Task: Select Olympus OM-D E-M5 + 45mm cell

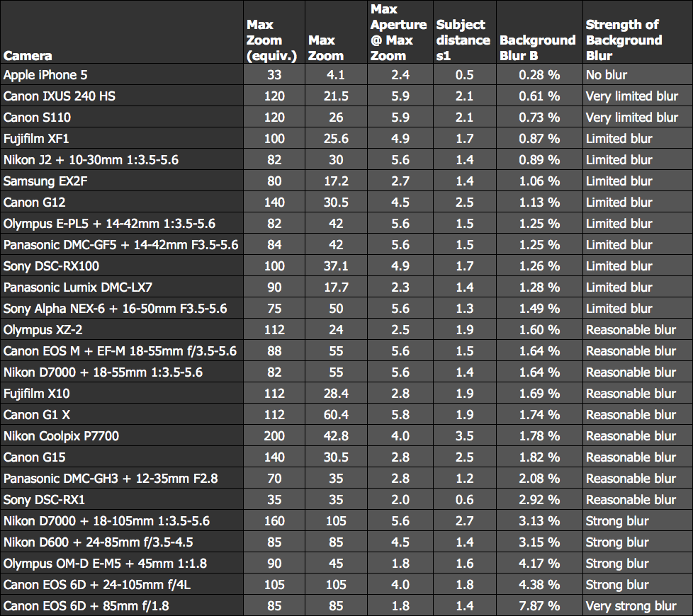Action: pyautogui.click(x=122, y=563)
